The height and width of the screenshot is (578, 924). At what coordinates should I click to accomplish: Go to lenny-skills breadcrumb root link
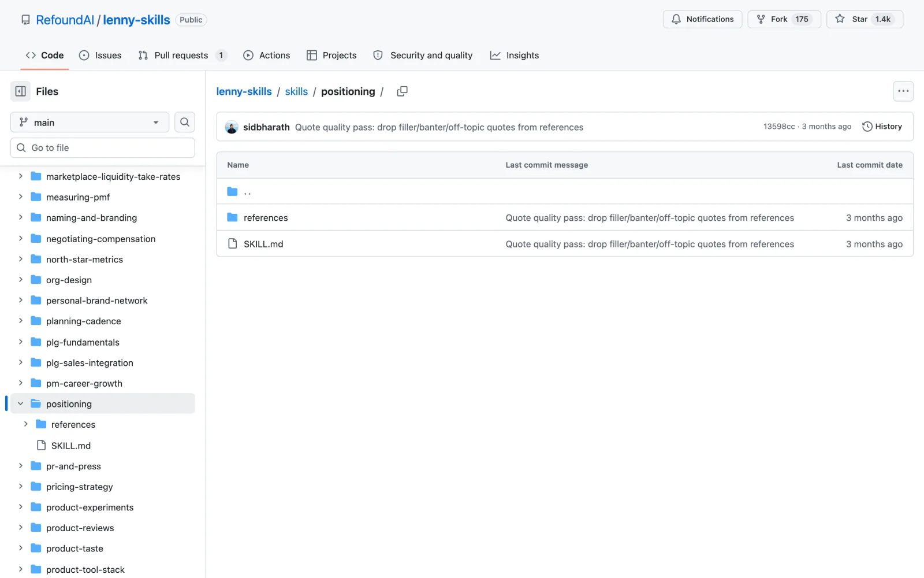pyautogui.click(x=244, y=91)
